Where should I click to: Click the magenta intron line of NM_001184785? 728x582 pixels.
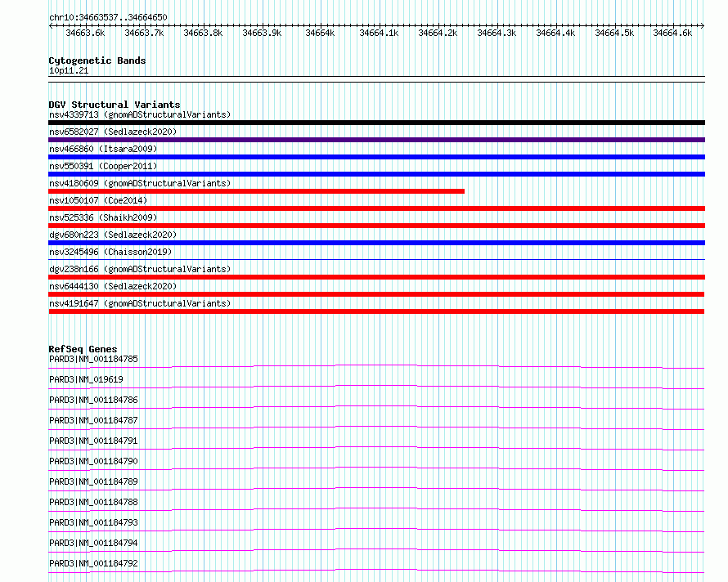[376, 365]
